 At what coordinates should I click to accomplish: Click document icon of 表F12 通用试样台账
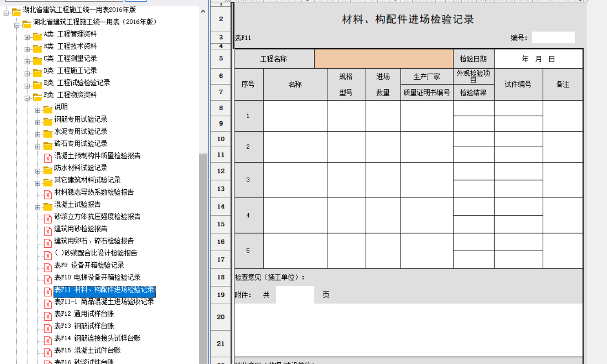[48, 316]
